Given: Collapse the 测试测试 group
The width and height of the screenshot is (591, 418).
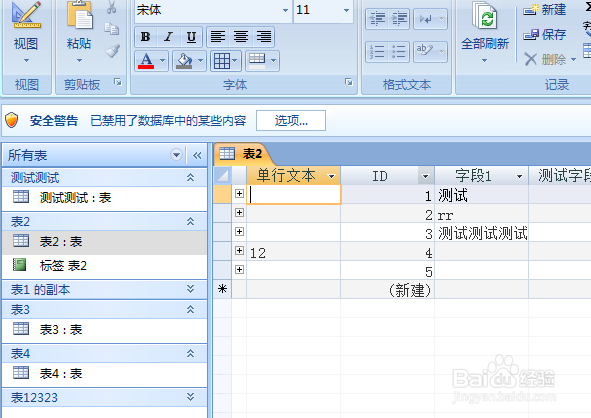Looking at the screenshot, I should [x=191, y=177].
